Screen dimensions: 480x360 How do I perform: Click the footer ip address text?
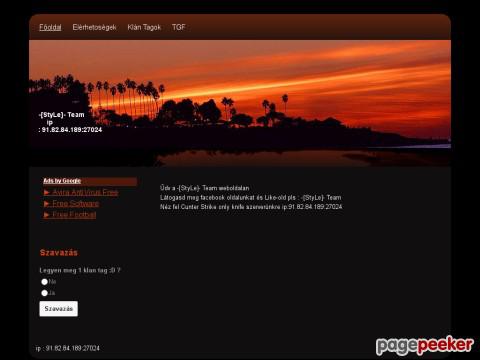point(68,348)
